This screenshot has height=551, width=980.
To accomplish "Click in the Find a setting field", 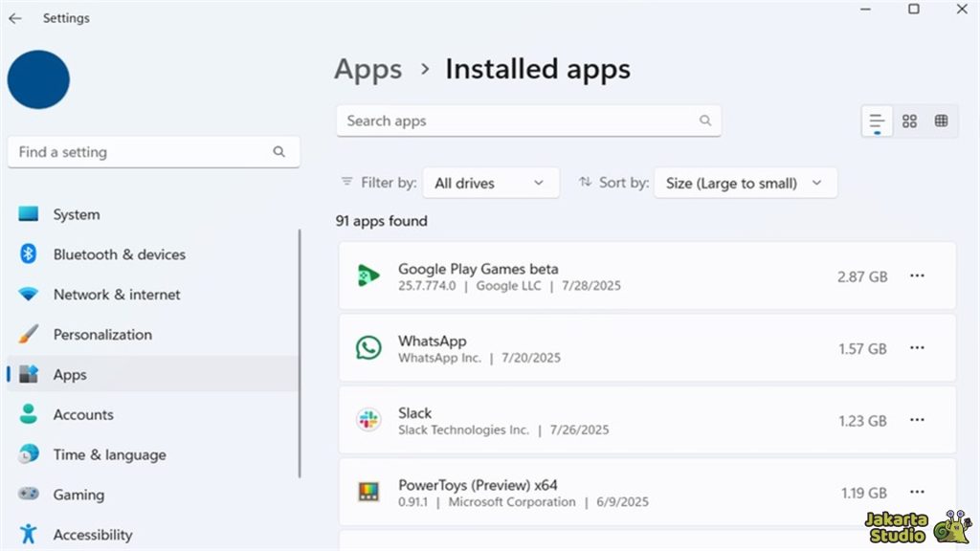I will (x=153, y=152).
